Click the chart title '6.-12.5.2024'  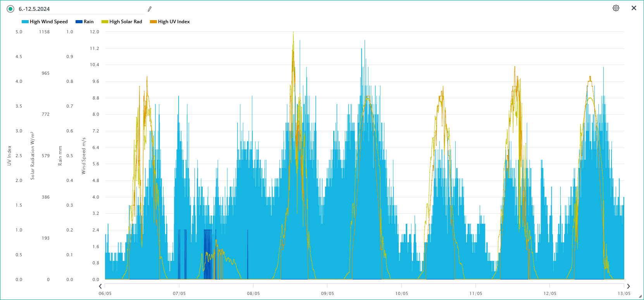[x=34, y=9]
